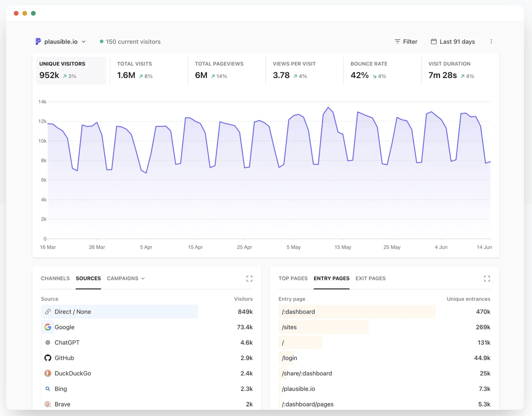The height and width of the screenshot is (416, 532).
Task: Filter by Direct / None source row
Action: tap(147, 311)
